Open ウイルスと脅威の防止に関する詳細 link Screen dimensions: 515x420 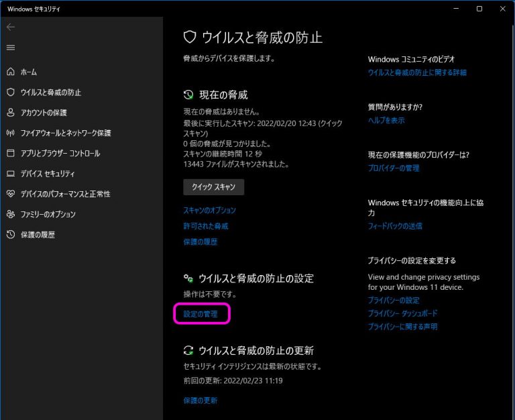click(417, 72)
